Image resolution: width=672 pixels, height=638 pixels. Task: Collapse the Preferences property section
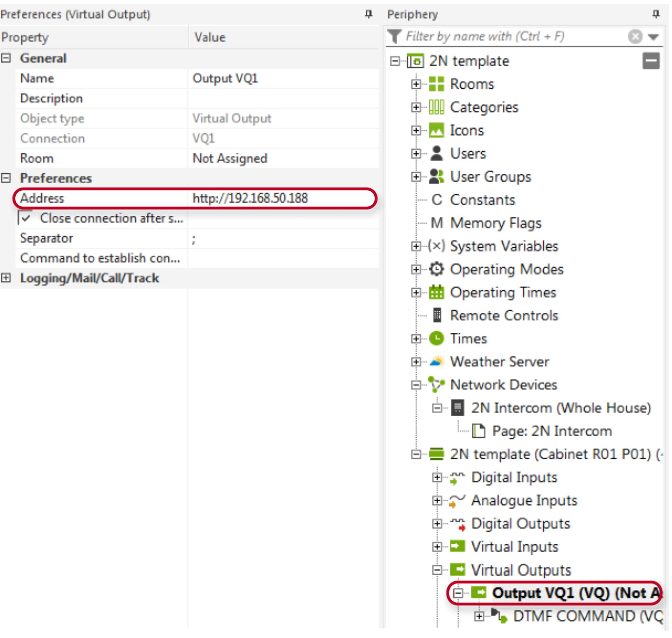click(6, 178)
